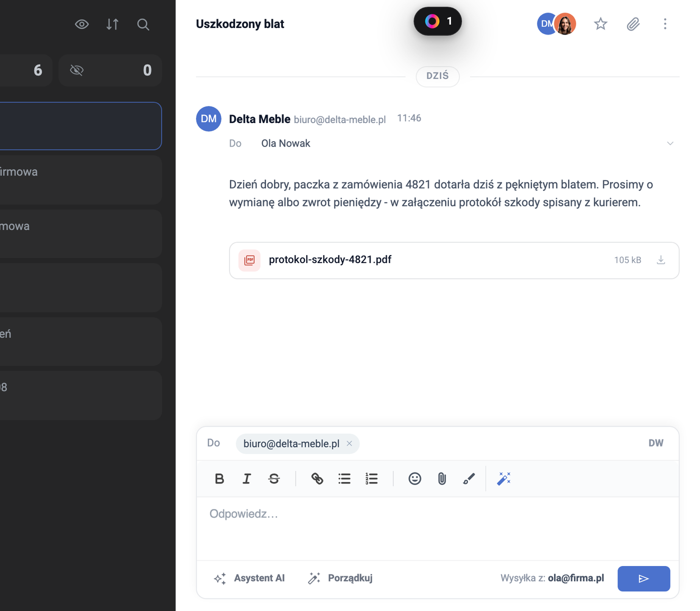The width and height of the screenshot is (700, 611).
Task: Open the three-dot more options menu
Action: 665,24
